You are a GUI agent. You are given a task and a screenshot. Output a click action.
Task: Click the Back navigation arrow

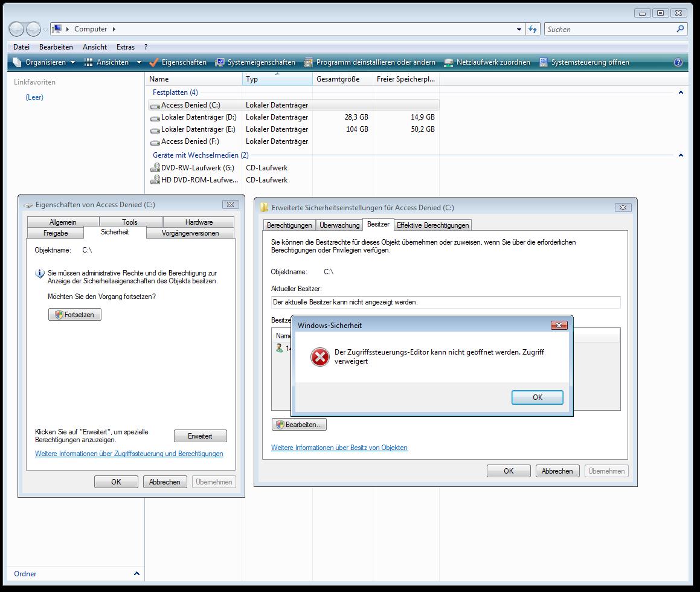coord(16,29)
